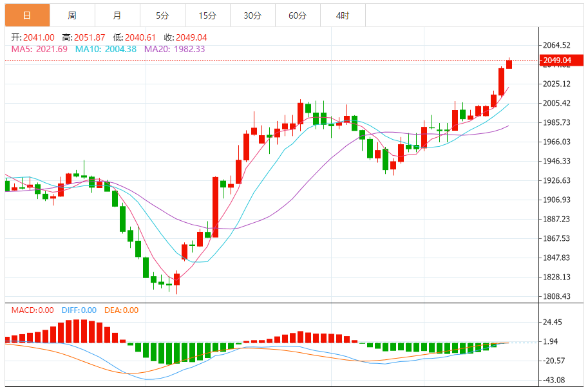Viewport: 588px width, 387px height.
Task: Click the 高:2051.87 high price value
Action: click(x=84, y=37)
